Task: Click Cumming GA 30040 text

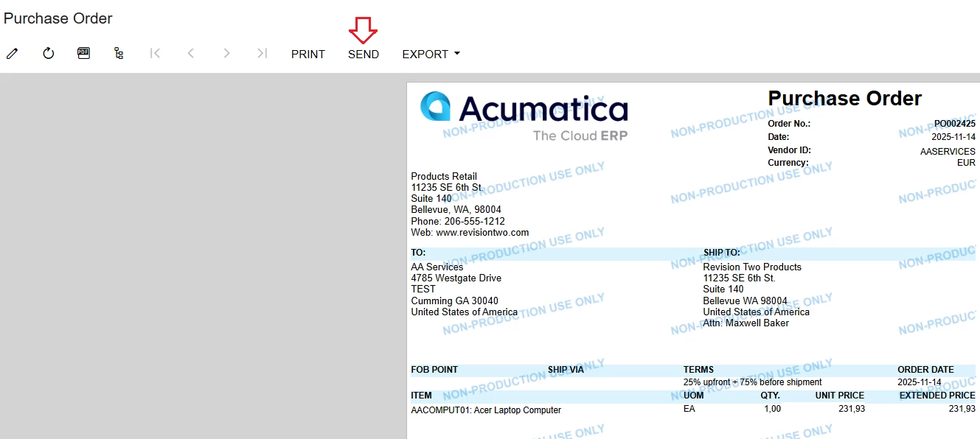Action: click(454, 301)
